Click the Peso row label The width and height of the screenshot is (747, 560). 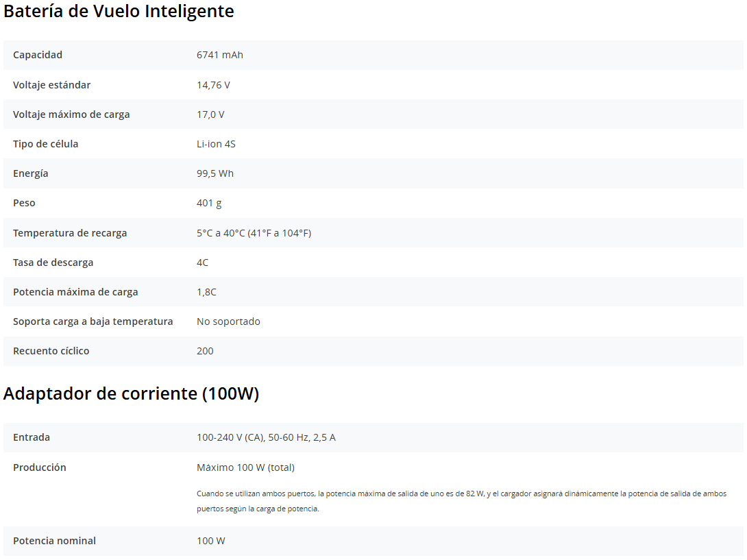[24, 203]
